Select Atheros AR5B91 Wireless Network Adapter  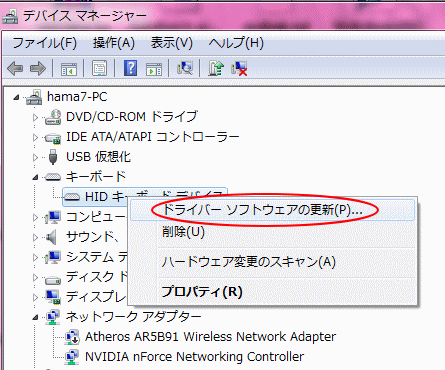[x=210, y=337]
